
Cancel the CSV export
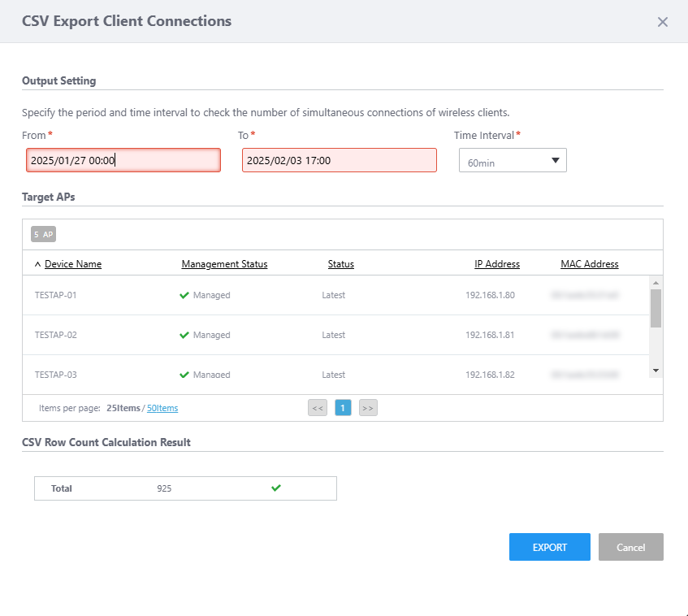[x=630, y=547]
